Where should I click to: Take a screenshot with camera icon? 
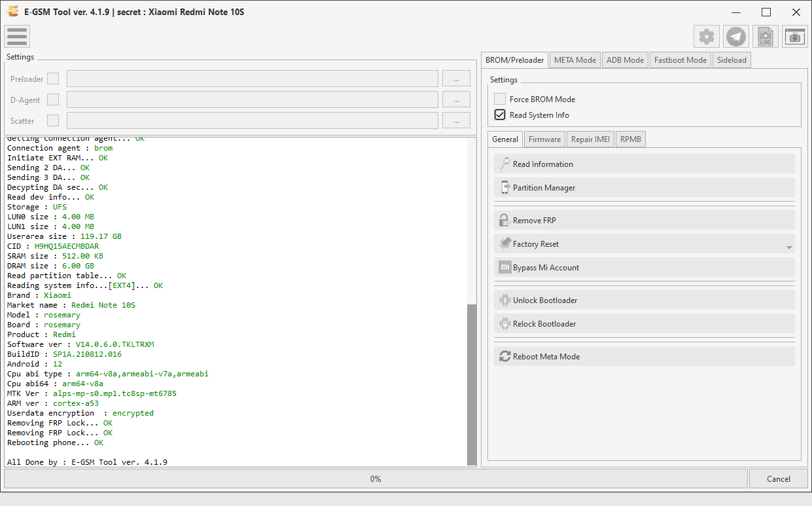pos(795,37)
